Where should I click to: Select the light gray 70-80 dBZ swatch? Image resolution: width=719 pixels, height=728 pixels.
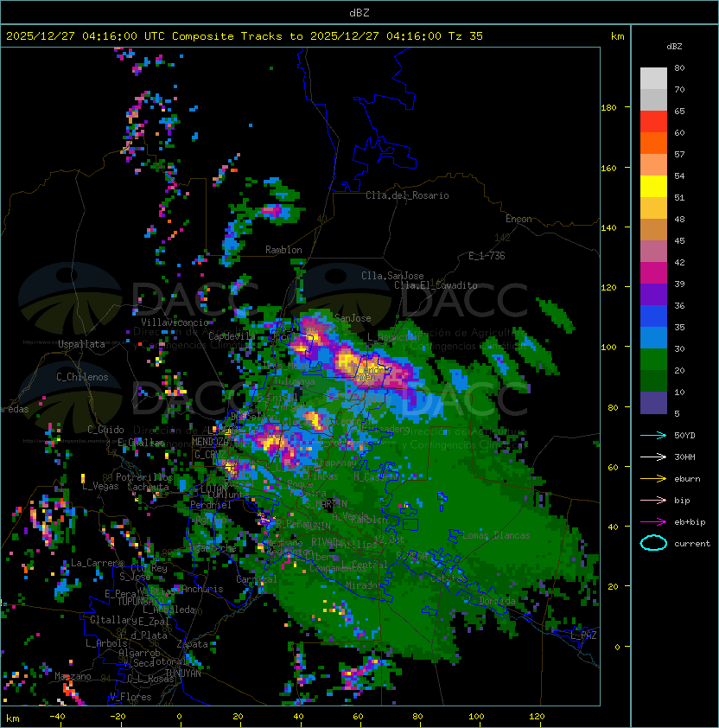(653, 79)
